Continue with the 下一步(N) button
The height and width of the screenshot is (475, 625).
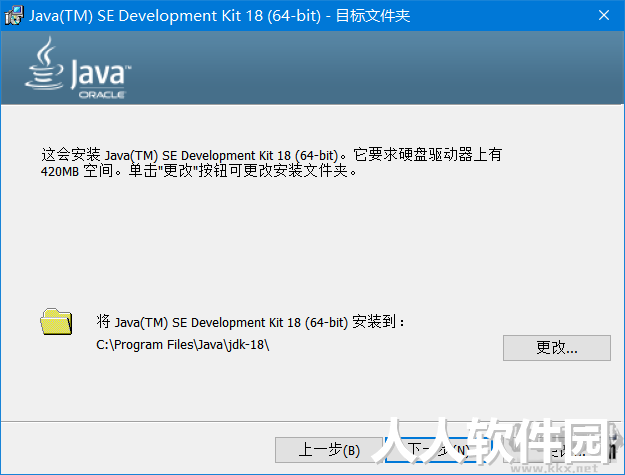pos(437,450)
